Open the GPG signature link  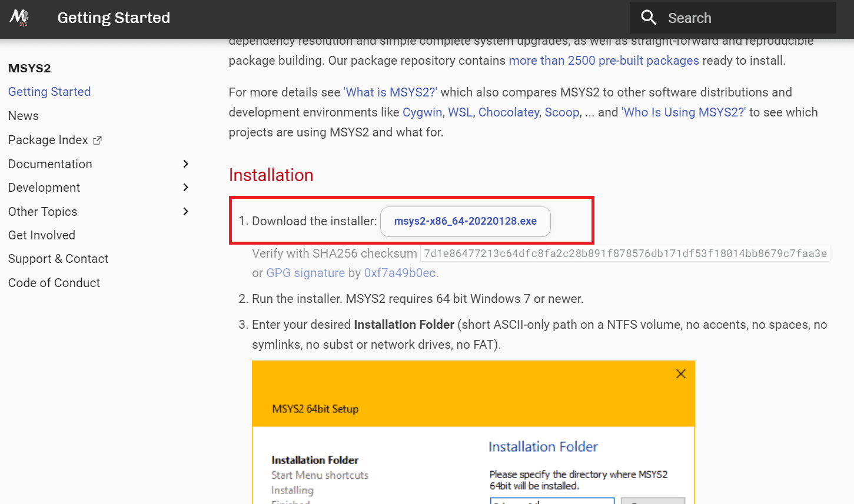pyautogui.click(x=305, y=273)
